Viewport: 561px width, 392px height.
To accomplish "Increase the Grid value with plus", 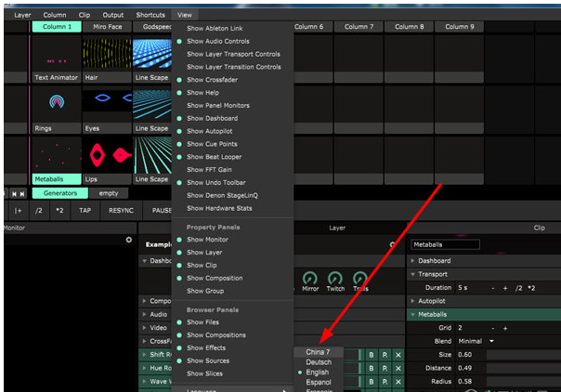I will click(505, 328).
